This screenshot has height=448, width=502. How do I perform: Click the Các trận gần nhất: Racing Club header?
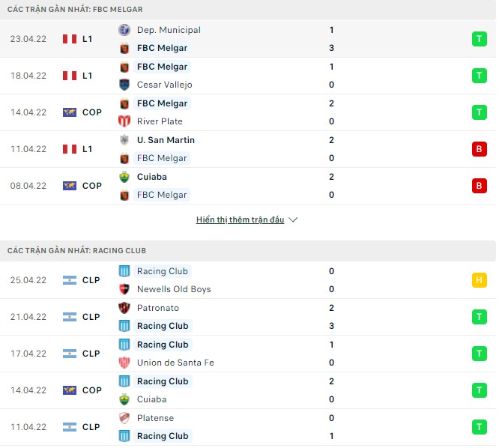[x=76, y=250]
